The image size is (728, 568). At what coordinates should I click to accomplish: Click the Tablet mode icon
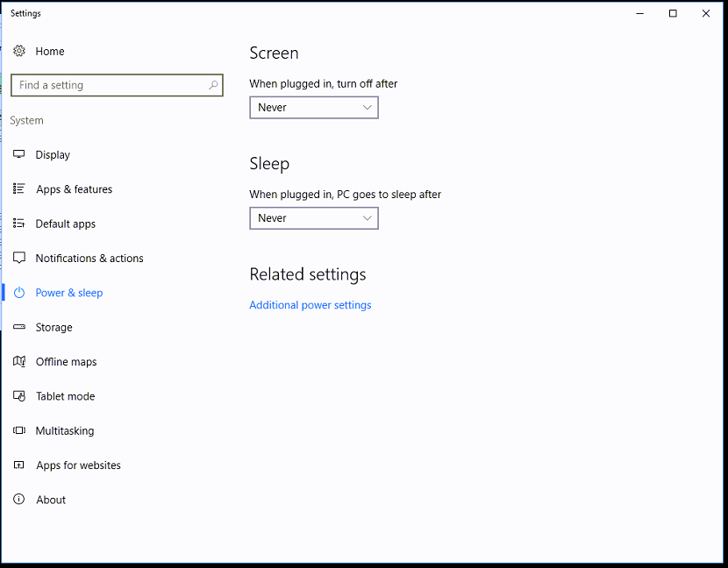click(19, 396)
